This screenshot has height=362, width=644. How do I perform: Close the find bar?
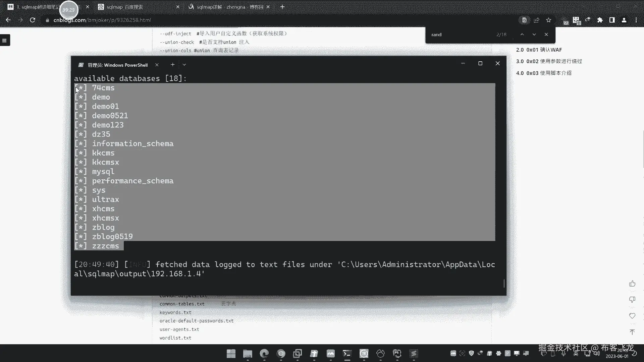click(x=546, y=35)
